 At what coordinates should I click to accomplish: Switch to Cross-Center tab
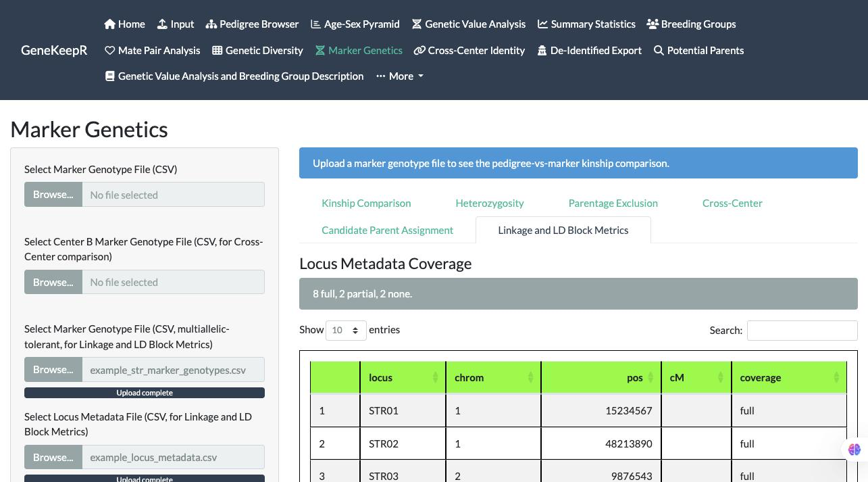click(x=732, y=203)
